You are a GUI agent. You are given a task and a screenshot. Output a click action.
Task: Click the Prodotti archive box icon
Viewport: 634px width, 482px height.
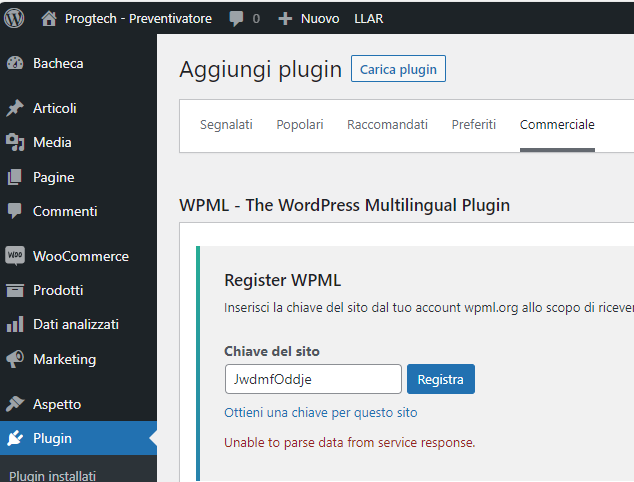[15, 290]
